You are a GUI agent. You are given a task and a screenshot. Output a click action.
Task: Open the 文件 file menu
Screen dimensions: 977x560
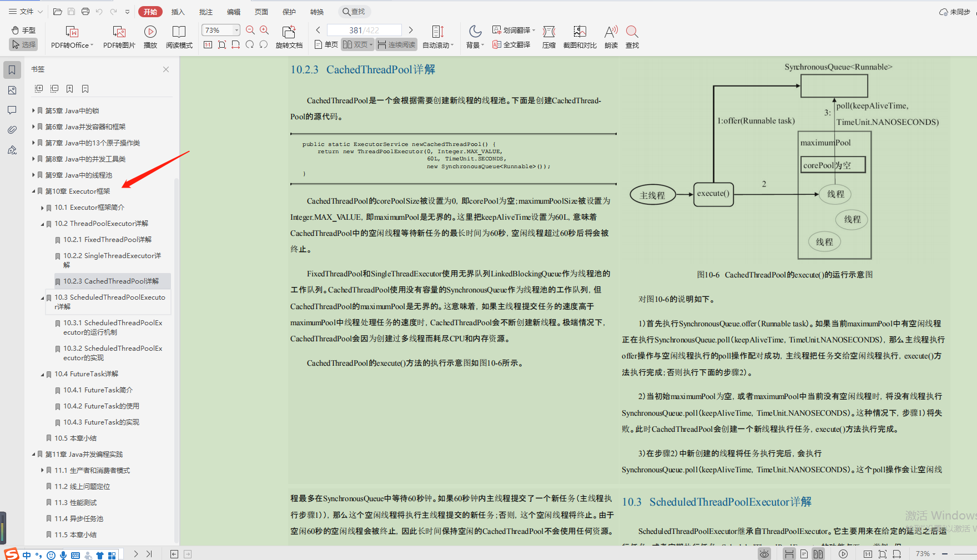[x=26, y=11]
